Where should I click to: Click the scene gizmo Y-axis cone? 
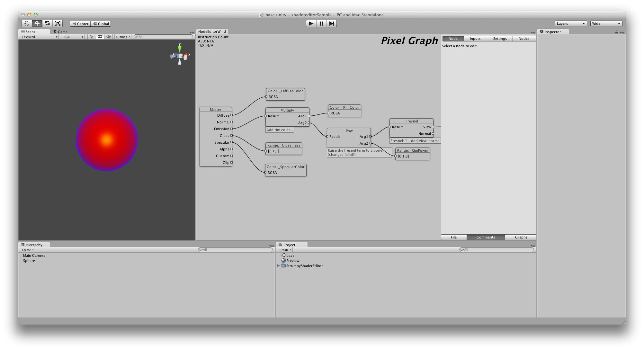pyautogui.click(x=179, y=49)
